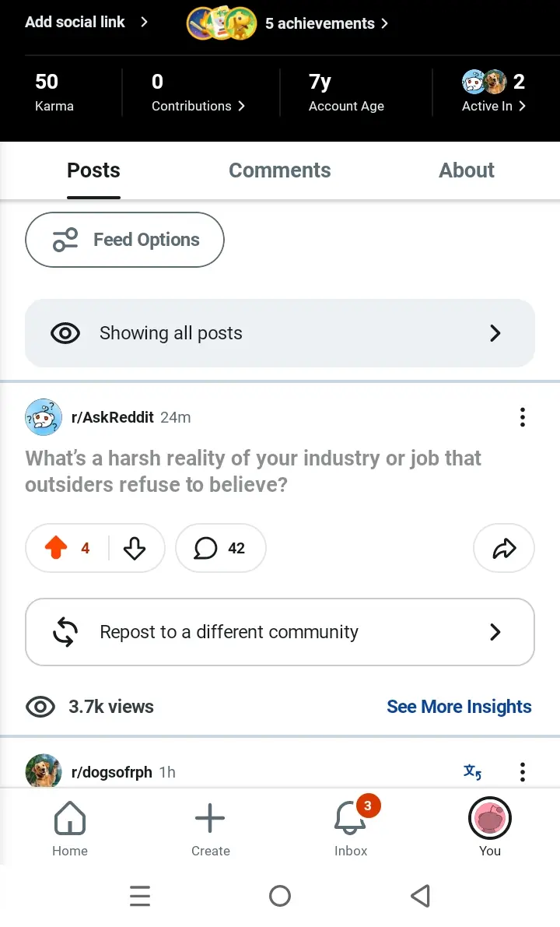Go to Home in bottom navigation
The image size is (560, 927).
[x=70, y=827]
